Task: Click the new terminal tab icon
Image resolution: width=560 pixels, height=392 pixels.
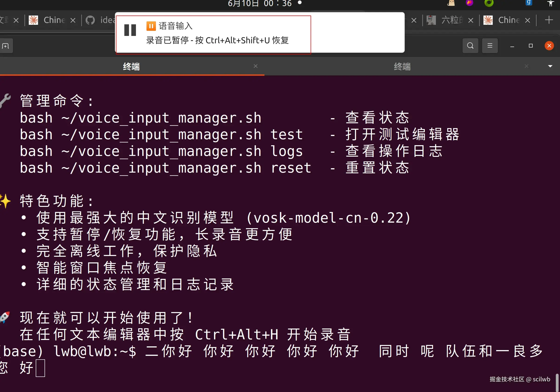Action: coord(5,46)
